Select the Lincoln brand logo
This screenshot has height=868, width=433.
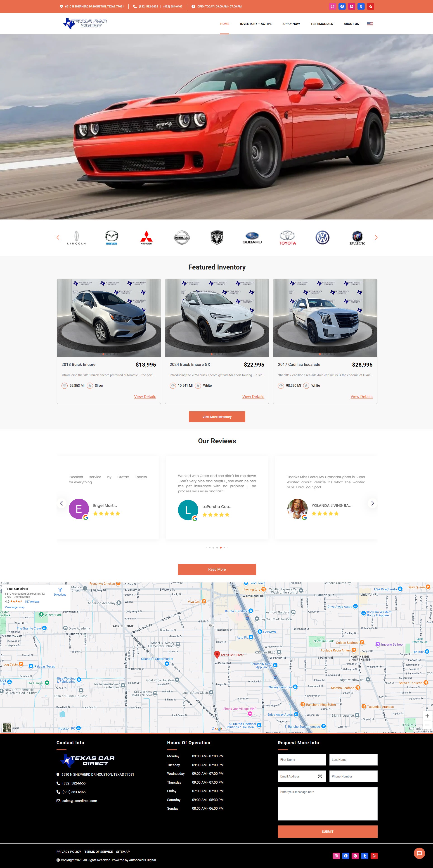pyautogui.click(x=76, y=238)
